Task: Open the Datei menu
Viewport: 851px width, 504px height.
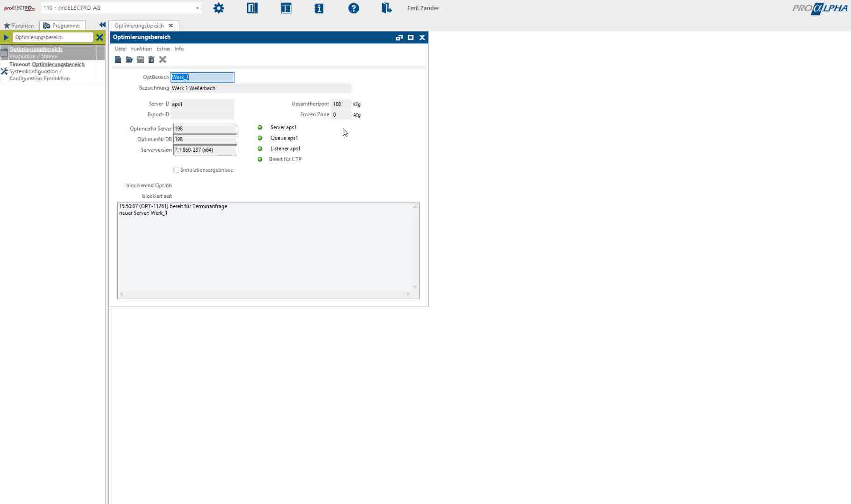Action: click(121, 49)
